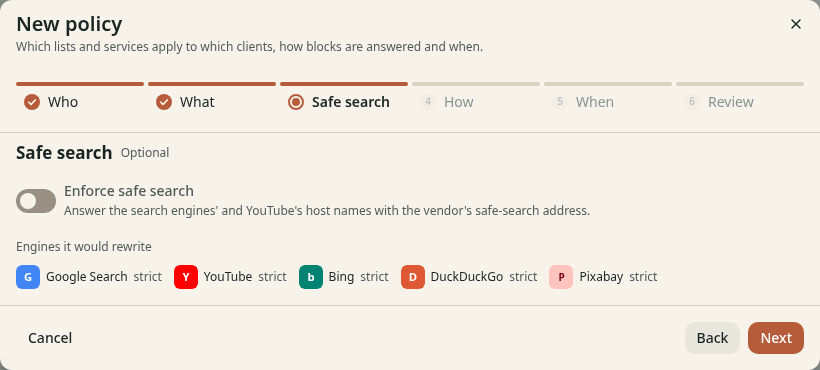The image size is (820, 370).
Task: Click the 'Enforce safe search' label text
Action: click(x=129, y=191)
